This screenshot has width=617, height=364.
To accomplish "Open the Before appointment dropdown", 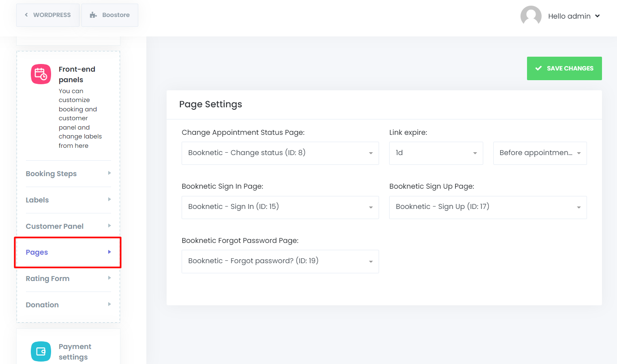I will point(540,153).
